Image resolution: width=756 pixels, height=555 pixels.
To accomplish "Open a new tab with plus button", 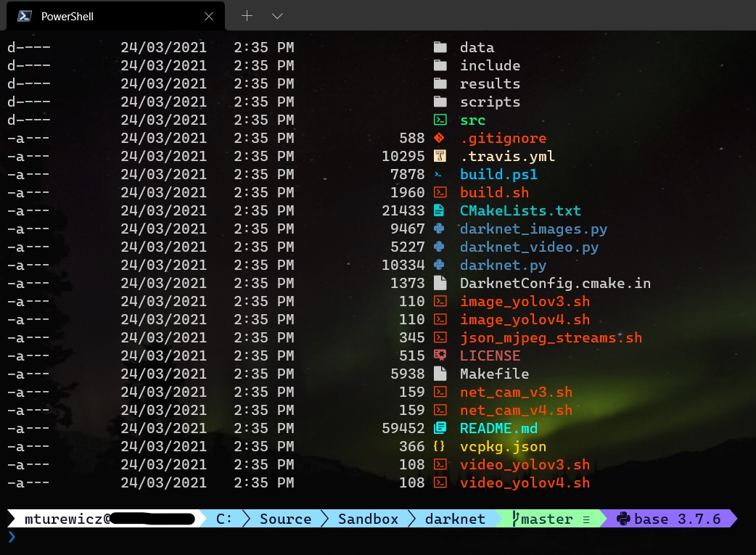I will click(x=247, y=16).
